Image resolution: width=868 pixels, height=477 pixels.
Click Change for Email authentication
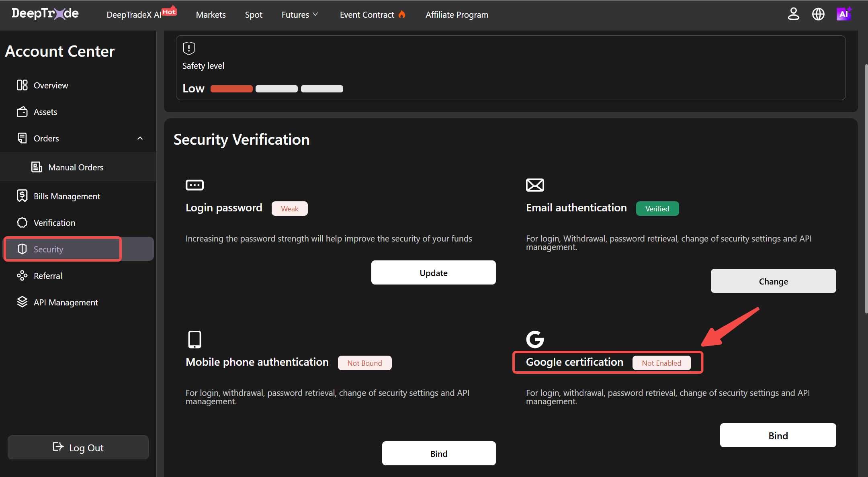click(x=773, y=281)
